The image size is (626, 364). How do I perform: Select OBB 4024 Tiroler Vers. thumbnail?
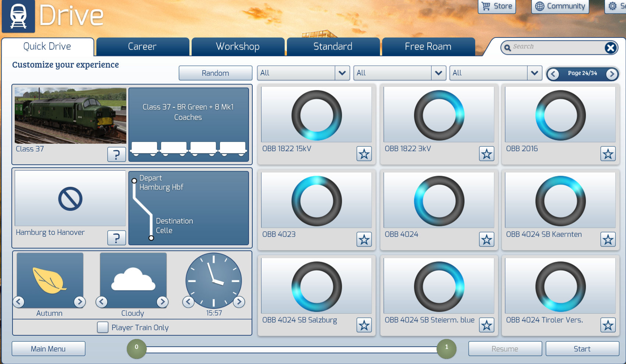coord(560,286)
